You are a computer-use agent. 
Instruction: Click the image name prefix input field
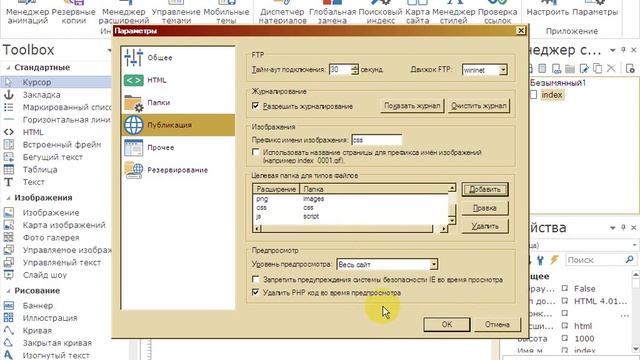[x=376, y=140]
